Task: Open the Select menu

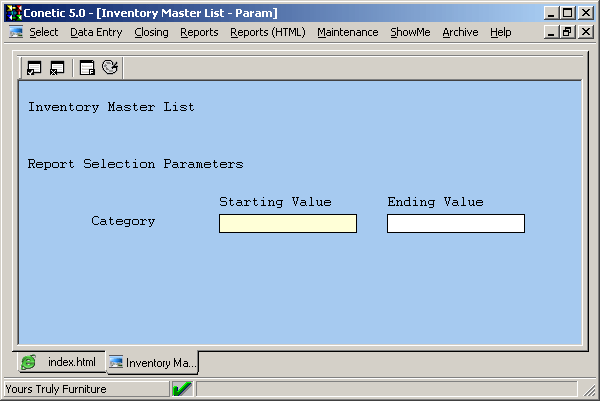Action: 44,32
